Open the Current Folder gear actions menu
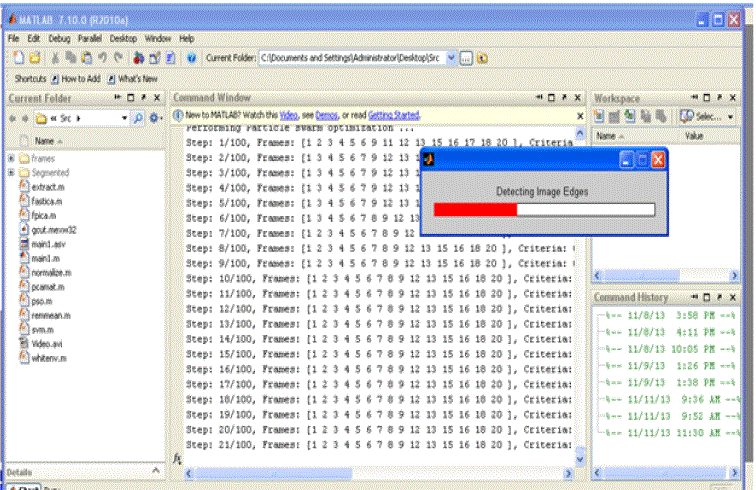This screenshot has width=756, height=490. click(155, 118)
